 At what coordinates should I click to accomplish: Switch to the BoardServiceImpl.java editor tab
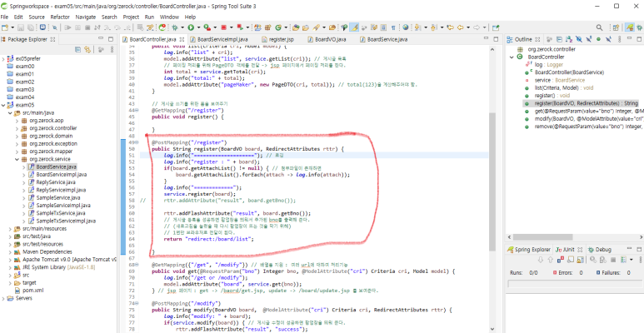[218, 39]
